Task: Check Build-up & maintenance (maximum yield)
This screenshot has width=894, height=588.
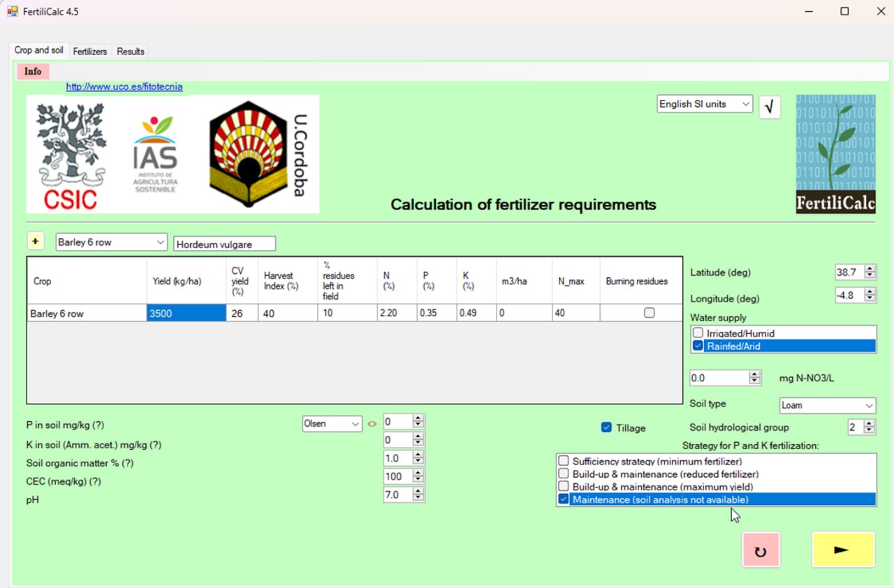Action: point(564,486)
